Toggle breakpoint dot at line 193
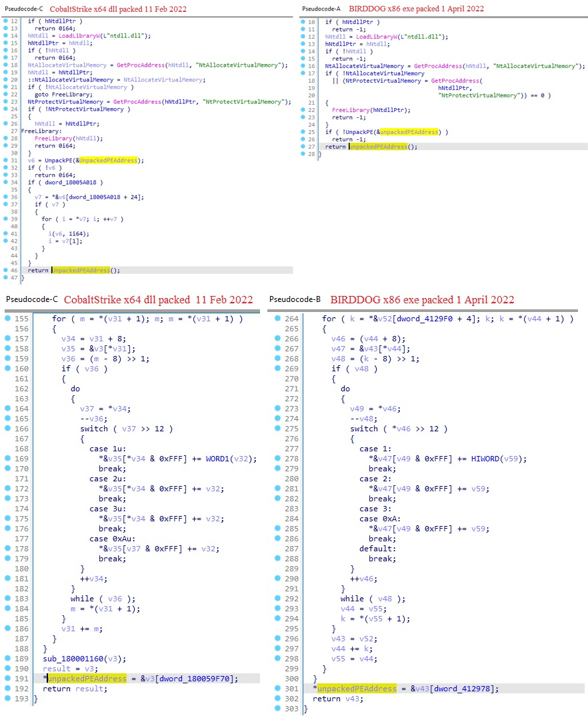This screenshot has width=588, height=716. pos(7,699)
